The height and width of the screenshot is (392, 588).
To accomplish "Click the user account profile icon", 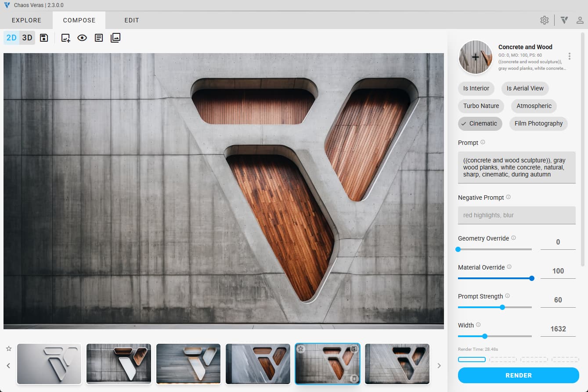I will point(580,20).
